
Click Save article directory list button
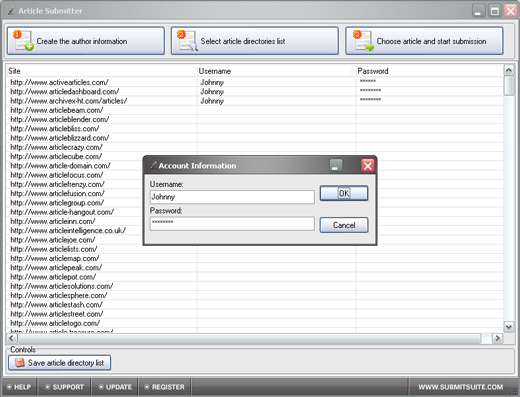(x=59, y=362)
